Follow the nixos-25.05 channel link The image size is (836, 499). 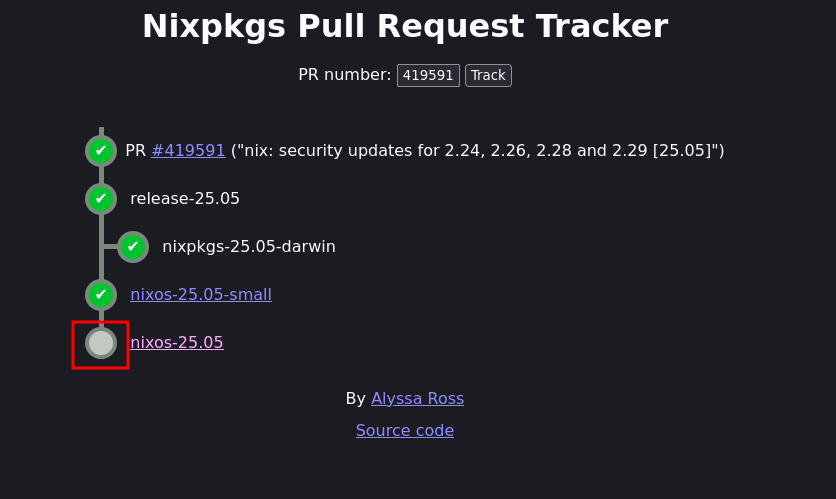[x=177, y=342]
